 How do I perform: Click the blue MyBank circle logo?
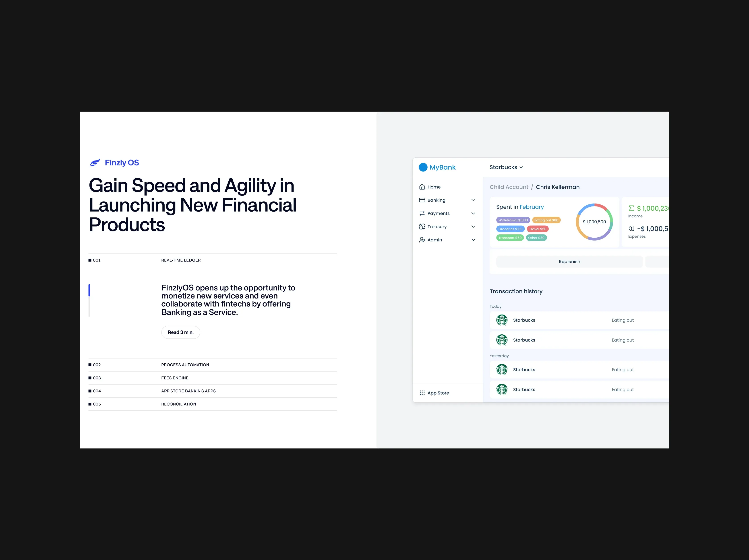click(x=423, y=167)
